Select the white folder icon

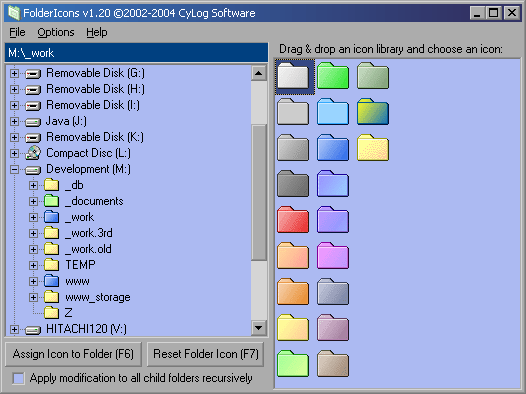point(293,76)
